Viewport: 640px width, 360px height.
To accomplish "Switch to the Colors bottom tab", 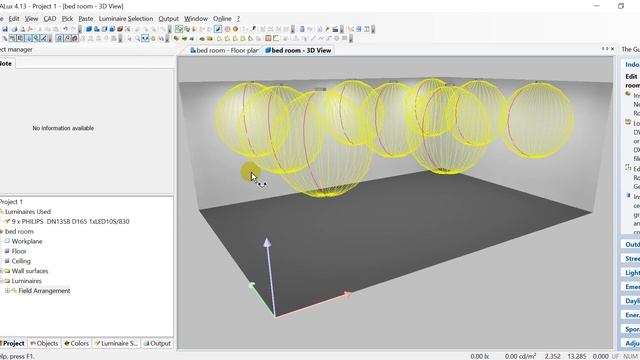I will click(76, 343).
